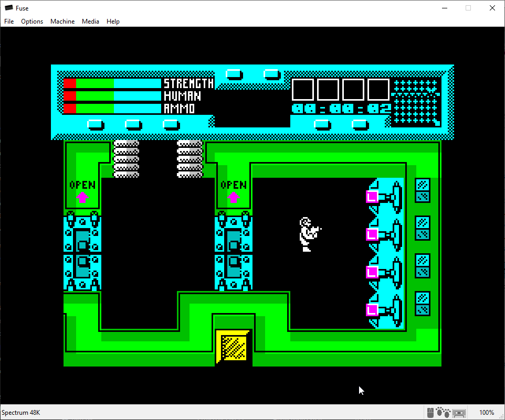The image size is (505, 420).
Task: Open the Machine menu
Action: 62,21
